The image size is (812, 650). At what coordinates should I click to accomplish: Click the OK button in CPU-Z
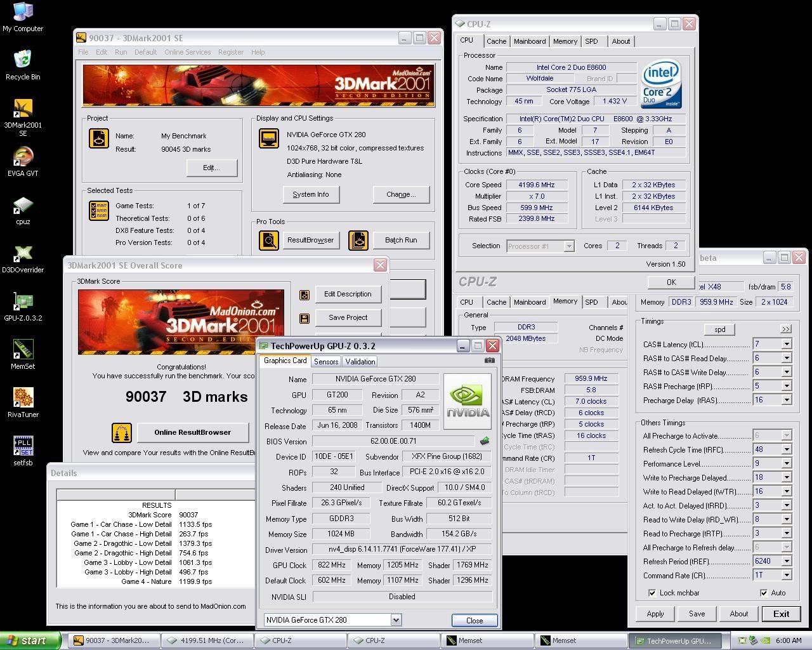pyautogui.click(x=671, y=282)
